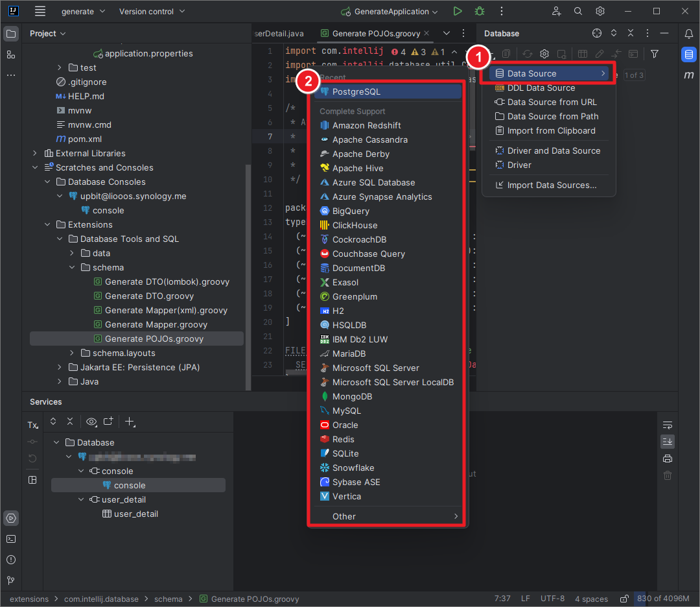Image resolution: width=700 pixels, height=607 pixels.
Task: Click the LF line separator in status bar
Action: click(526, 599)
